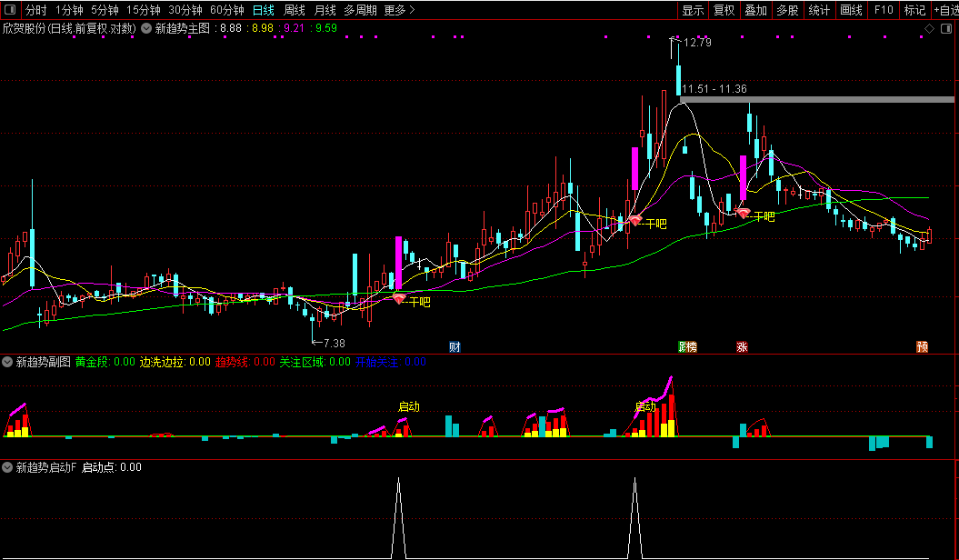Open the 跌榜 marker icon
The width and height of the screenshot is (959, 560).
[687, 347]
